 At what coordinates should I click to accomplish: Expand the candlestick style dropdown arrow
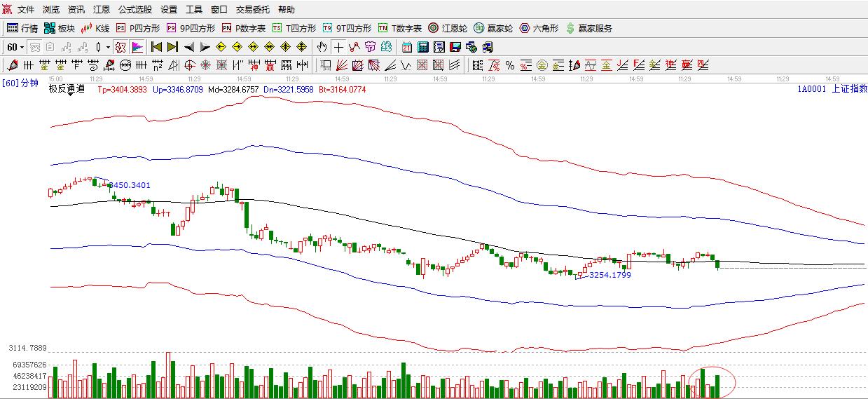108,47
